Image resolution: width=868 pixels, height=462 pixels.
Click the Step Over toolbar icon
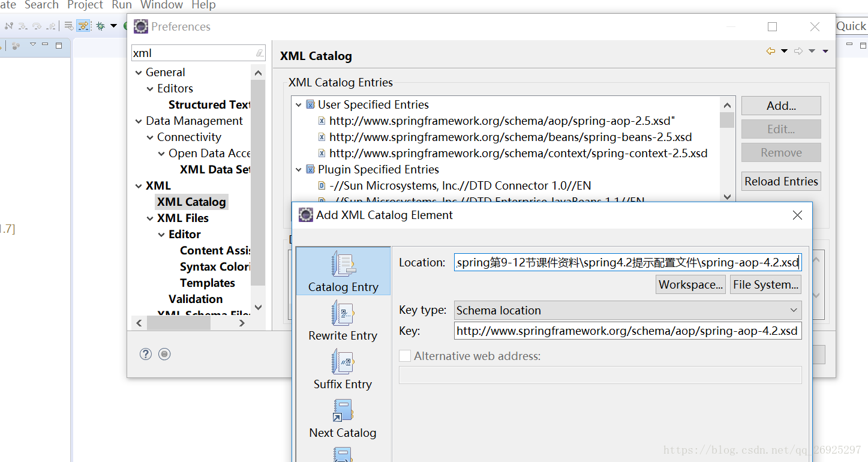tap(37, 26)
